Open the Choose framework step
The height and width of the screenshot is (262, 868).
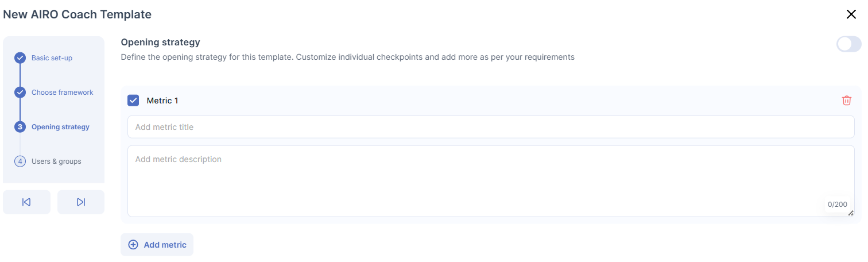click(x=62, y=93)
